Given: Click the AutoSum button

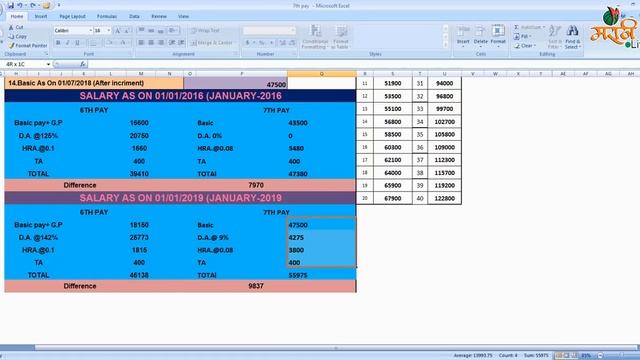Looking at the screenshot, I should click(x=529, y=27).
